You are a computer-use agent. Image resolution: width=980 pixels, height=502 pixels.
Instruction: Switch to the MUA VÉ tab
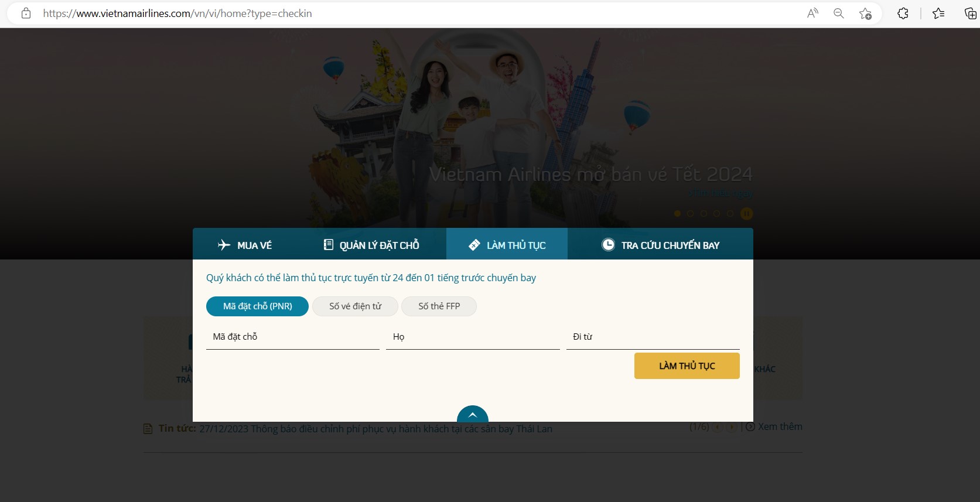coord(245,245)
